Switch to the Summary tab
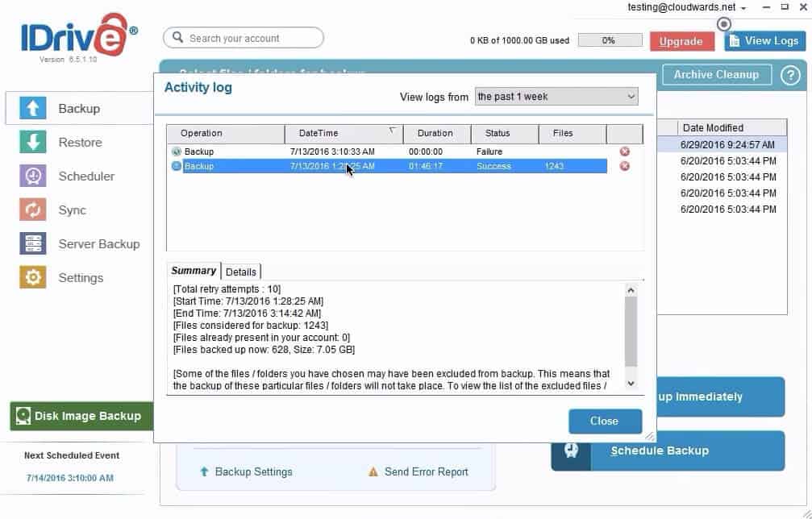812x519 pixels. pyautogui.click(x=194, y=271)
